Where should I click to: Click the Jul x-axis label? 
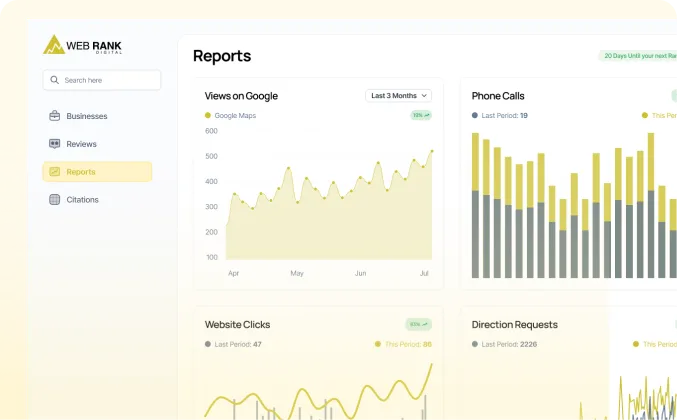[x=424, y=273]
